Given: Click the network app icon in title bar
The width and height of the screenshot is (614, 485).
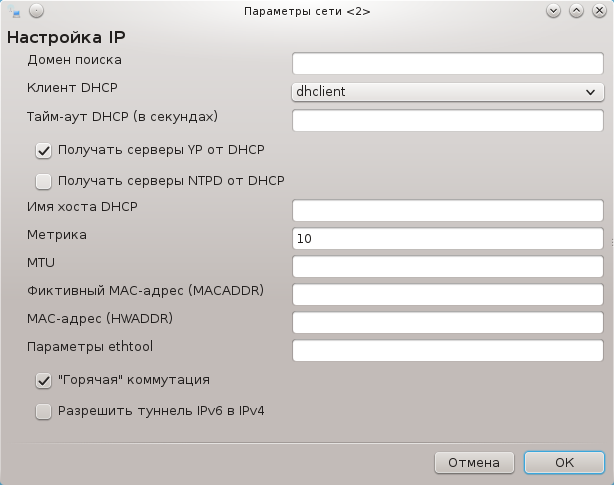Looking at the screenshot, I should [14, 11].
